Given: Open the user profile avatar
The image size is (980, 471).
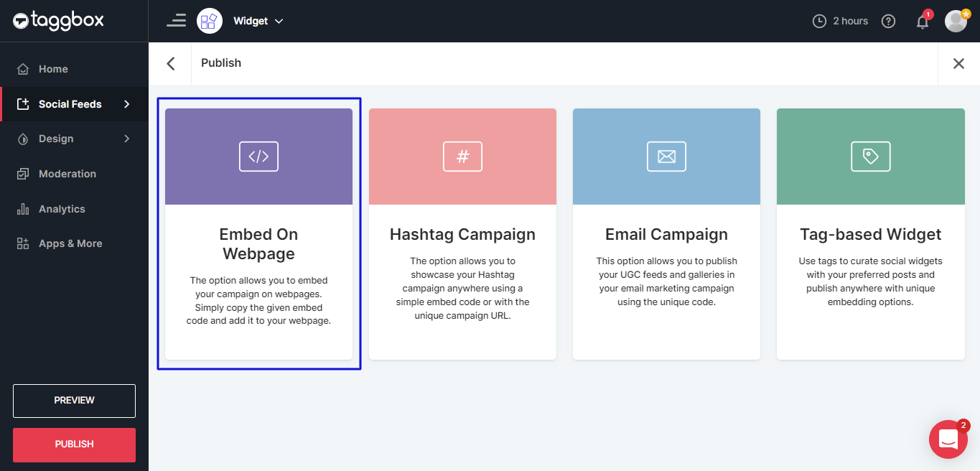Looking at the screenshot, I should click(x=956, y=22).
